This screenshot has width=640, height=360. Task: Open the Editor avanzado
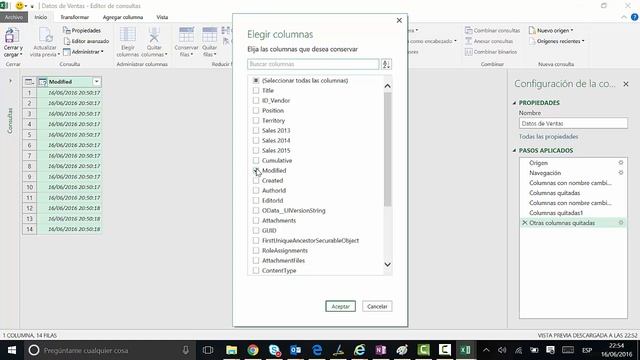[x=86, y=41]
